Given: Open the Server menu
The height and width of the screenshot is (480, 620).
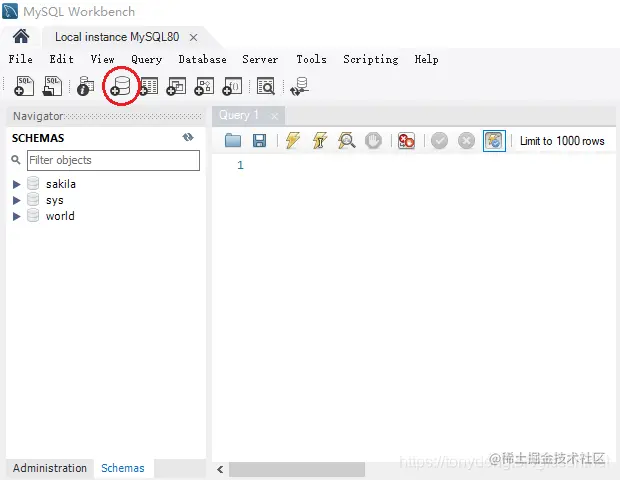Looking at the screenshot, I should 260,59.
